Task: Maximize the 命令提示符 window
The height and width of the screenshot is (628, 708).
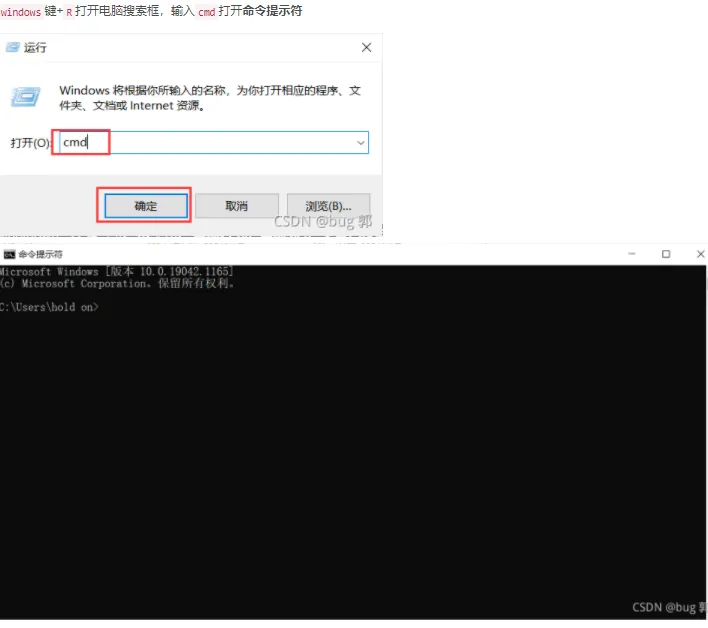Action: [x=666, y=254]
